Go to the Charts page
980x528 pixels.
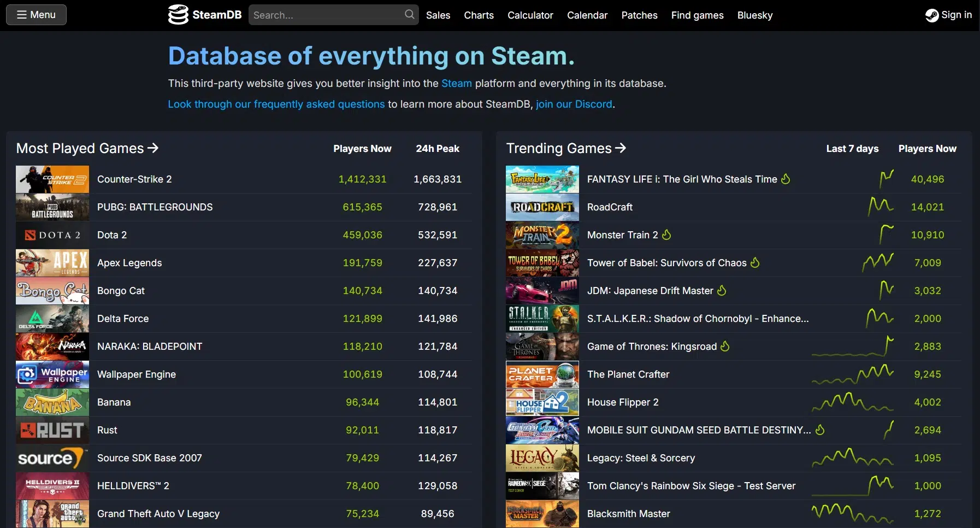click(479, 15)
